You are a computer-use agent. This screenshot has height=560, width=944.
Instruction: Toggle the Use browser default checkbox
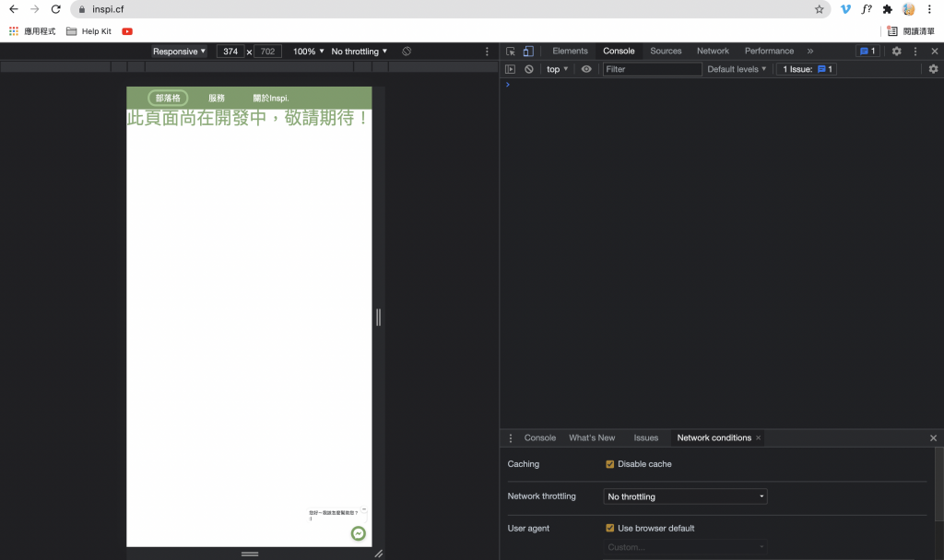point(610,528)
